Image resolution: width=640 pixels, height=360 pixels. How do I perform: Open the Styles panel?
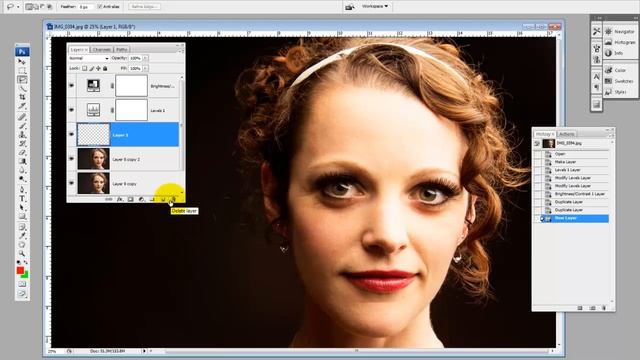coord(616,92)
